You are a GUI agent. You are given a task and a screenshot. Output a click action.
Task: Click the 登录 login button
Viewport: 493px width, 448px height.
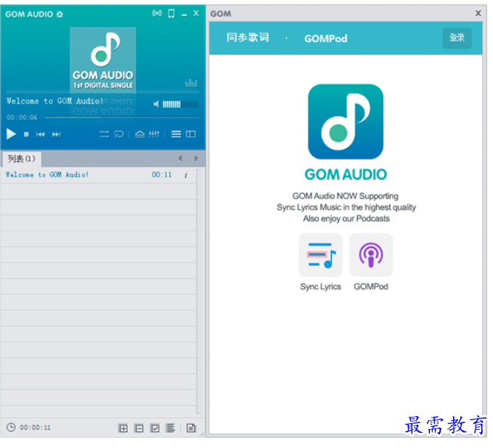(457, 38)
